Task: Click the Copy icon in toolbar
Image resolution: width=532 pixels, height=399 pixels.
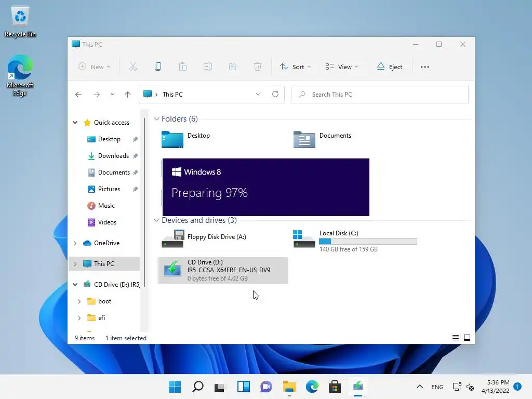Action: coord(158,67)
